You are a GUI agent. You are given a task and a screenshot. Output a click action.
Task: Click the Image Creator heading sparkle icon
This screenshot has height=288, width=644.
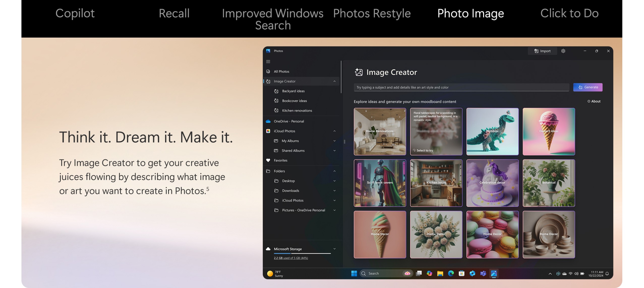click(359, 72)
